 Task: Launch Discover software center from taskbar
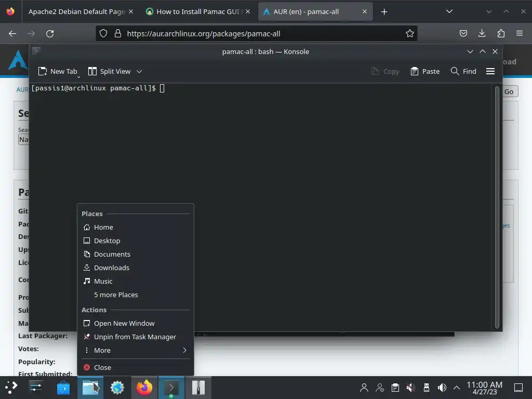pyautogui.click(x=63, y=388)
